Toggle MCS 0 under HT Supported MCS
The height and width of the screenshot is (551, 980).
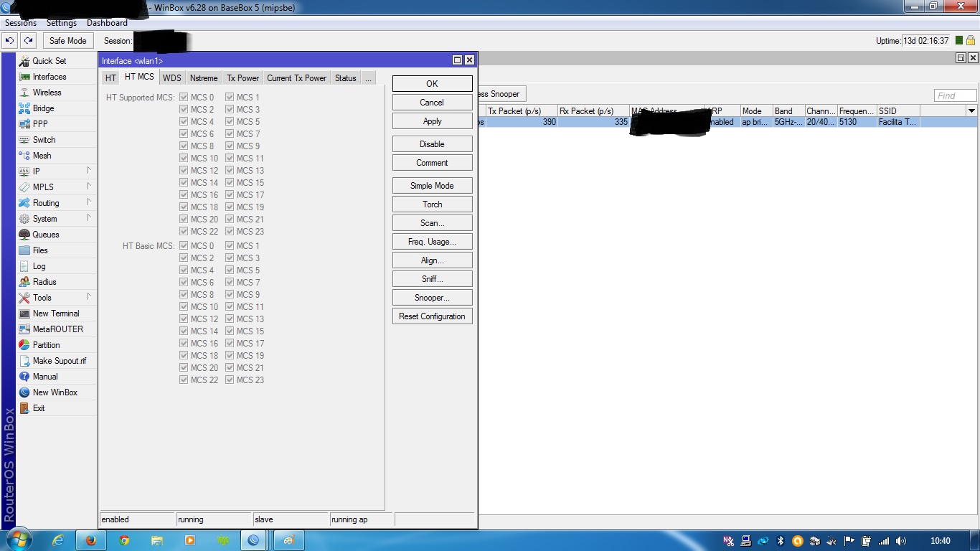(x=184, y=98)
